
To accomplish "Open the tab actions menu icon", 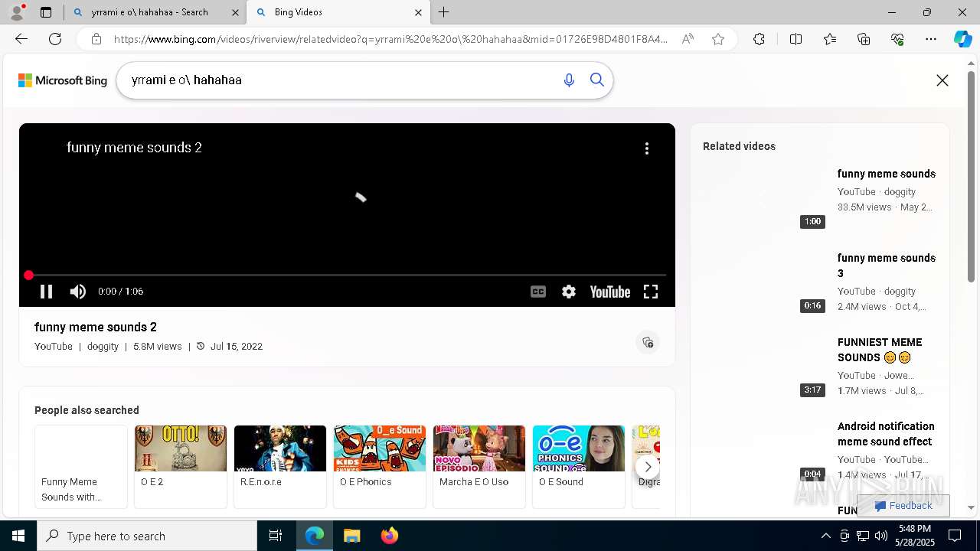I will 46,12.
